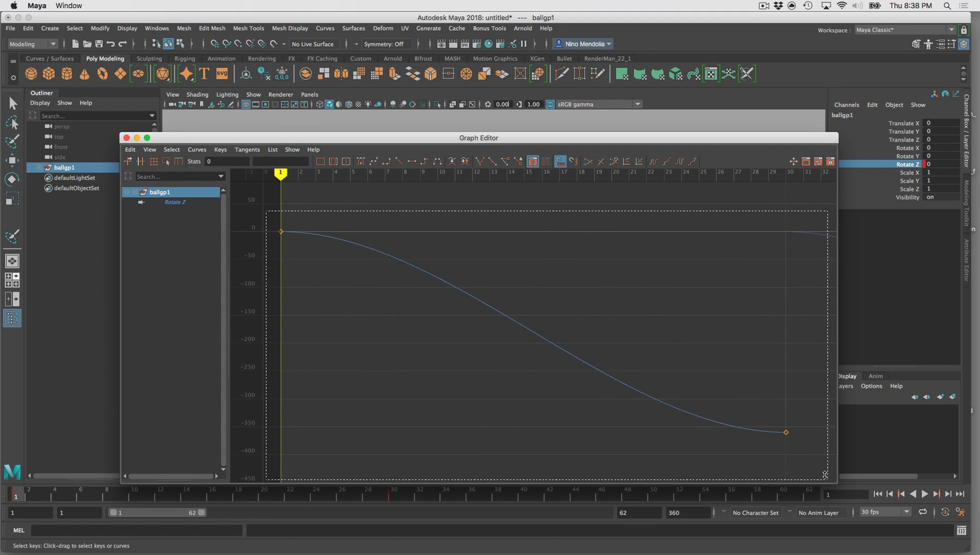Select the Move tool in the toolbox
The height and width of the screenshot is (555, 980).
point(12,160)
